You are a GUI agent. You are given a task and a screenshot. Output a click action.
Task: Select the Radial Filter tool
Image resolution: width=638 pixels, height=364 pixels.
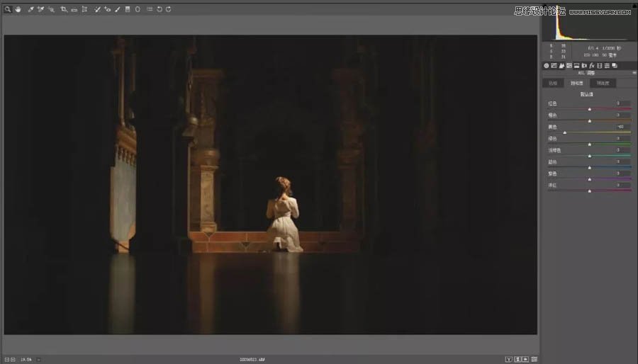pyautogui.click(x=138, y=9)
